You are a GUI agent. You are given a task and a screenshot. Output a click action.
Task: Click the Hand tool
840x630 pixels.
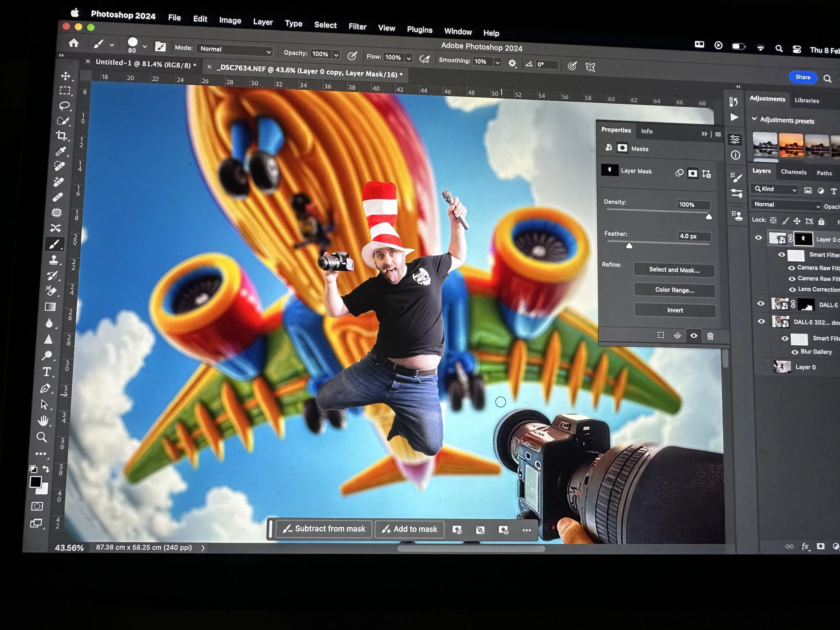[43, 420]
